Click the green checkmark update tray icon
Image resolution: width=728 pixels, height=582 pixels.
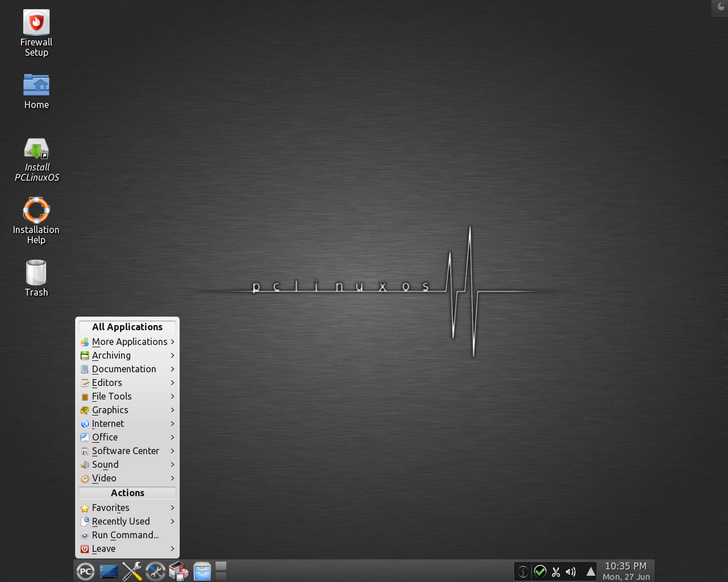pos(540,572)
